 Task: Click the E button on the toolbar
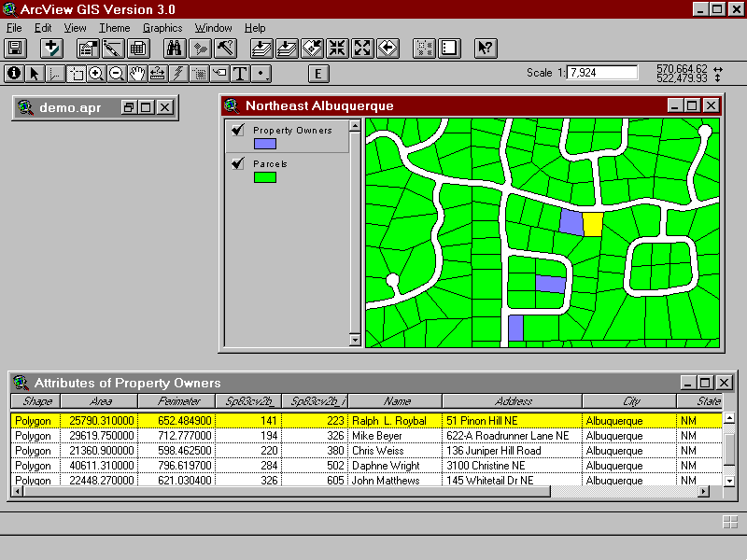pos(318,74)
